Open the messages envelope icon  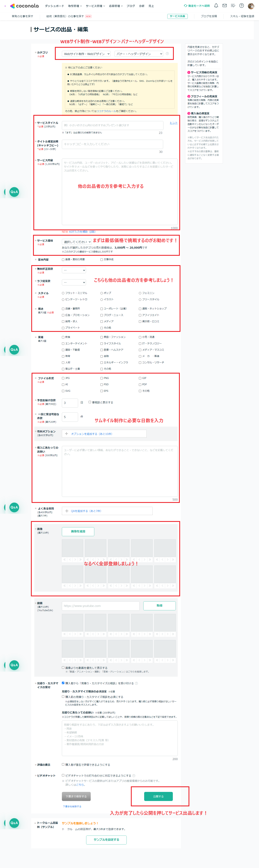224,6
